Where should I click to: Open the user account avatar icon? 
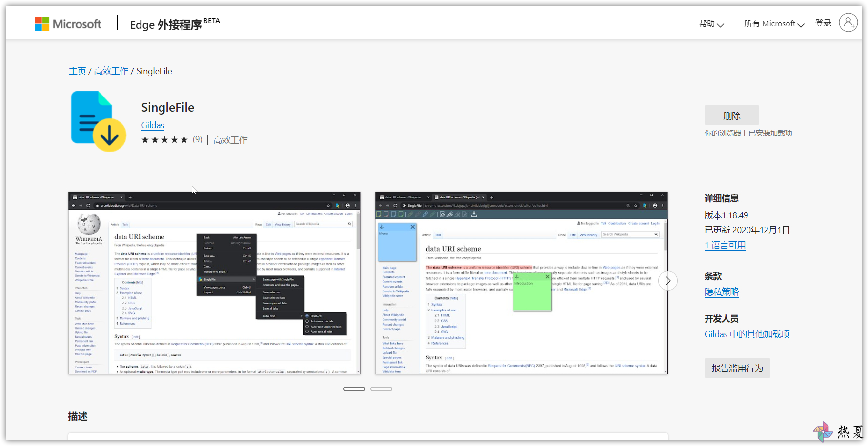click(x=848, y=22)
